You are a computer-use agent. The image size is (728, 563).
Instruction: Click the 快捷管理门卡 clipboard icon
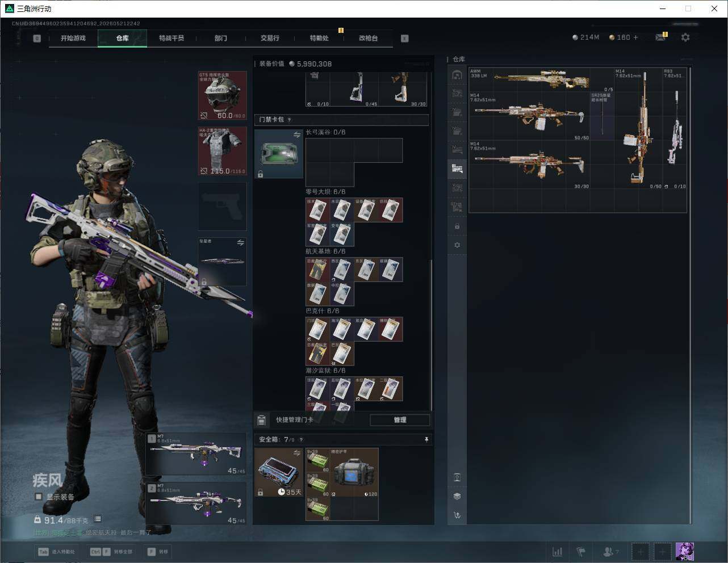(262, 420)
